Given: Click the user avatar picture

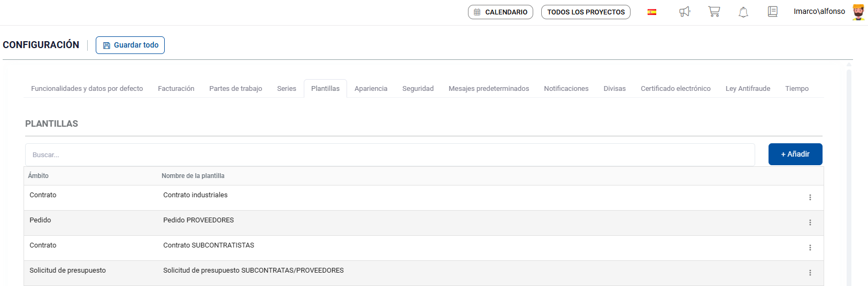Looking at the screenshot, I should (x=858, y=12).
